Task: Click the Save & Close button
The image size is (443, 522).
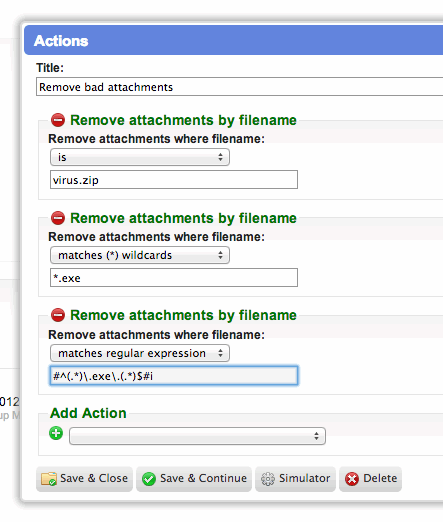Action: pyautogui.click(x=84, y=479)
